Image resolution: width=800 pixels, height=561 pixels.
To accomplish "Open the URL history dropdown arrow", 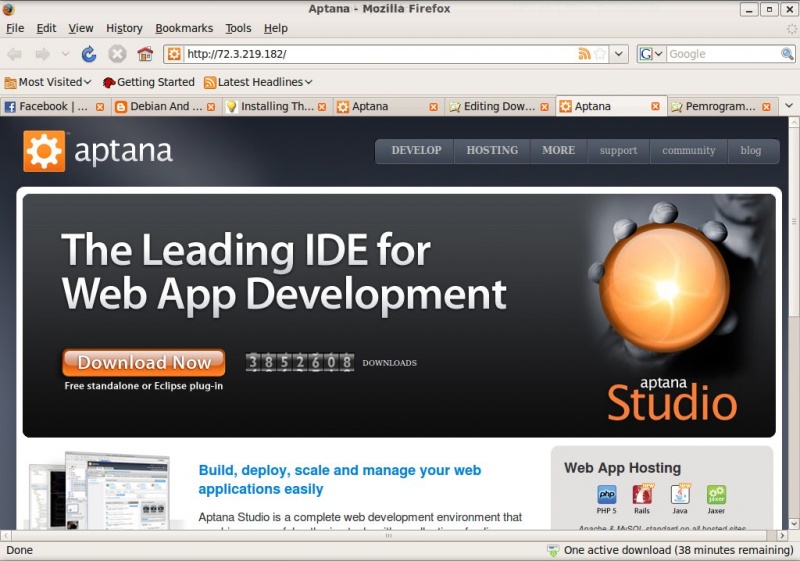I will point(619,54).
